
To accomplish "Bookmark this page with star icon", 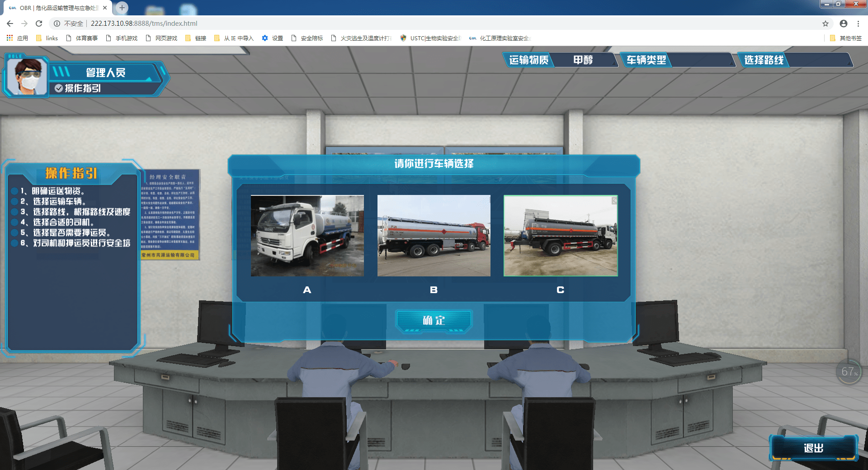I will (x=826, y=24).
